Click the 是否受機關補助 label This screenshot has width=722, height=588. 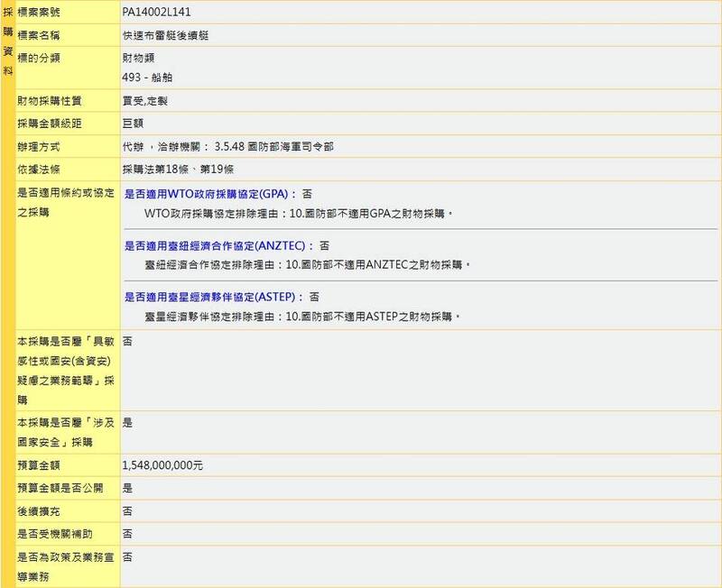click(x=55, y=534)
